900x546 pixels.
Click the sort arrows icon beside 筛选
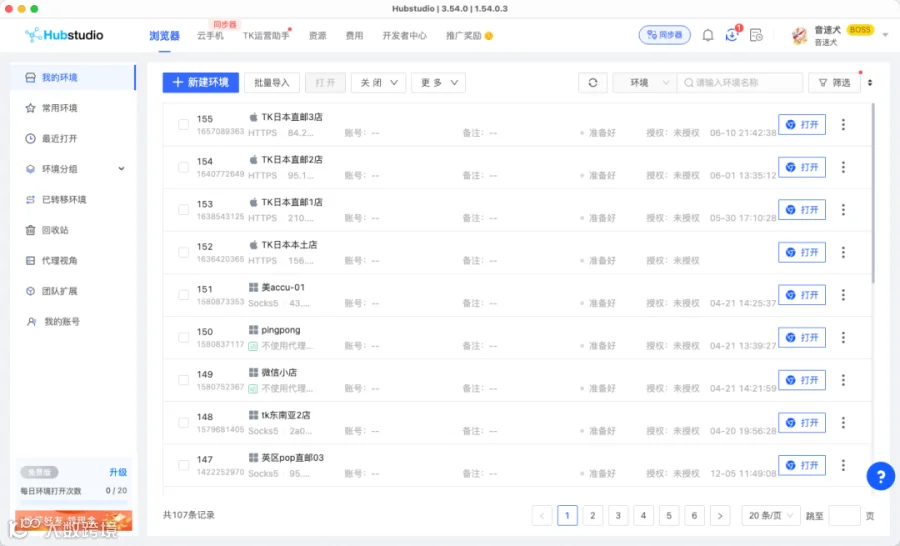click(870, 83)
